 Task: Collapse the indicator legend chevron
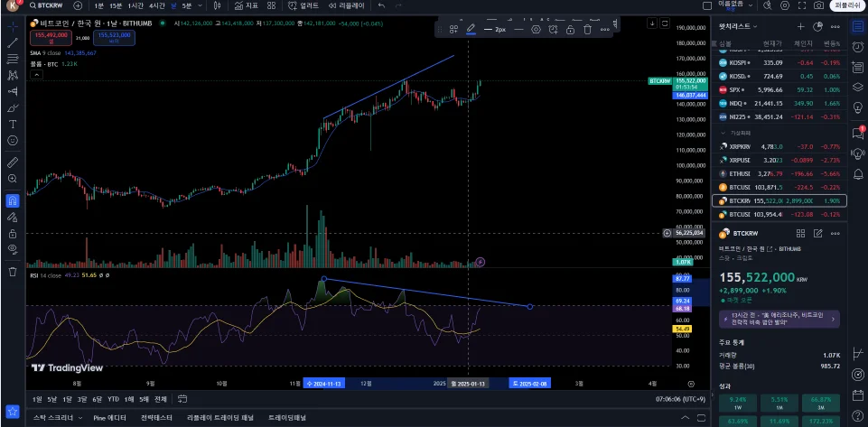[x=36, y=75]
